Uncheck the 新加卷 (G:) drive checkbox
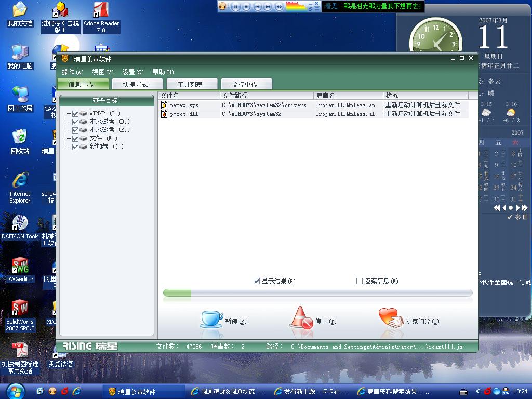The height and width of the screenshot is (399, 532). tap(76, 147)
